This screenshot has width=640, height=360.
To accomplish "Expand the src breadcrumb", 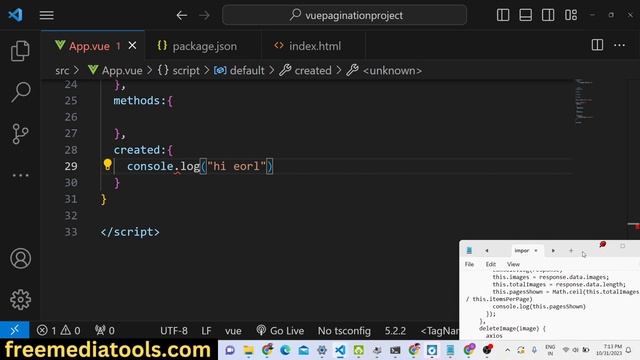I will (x=62, y=71).
